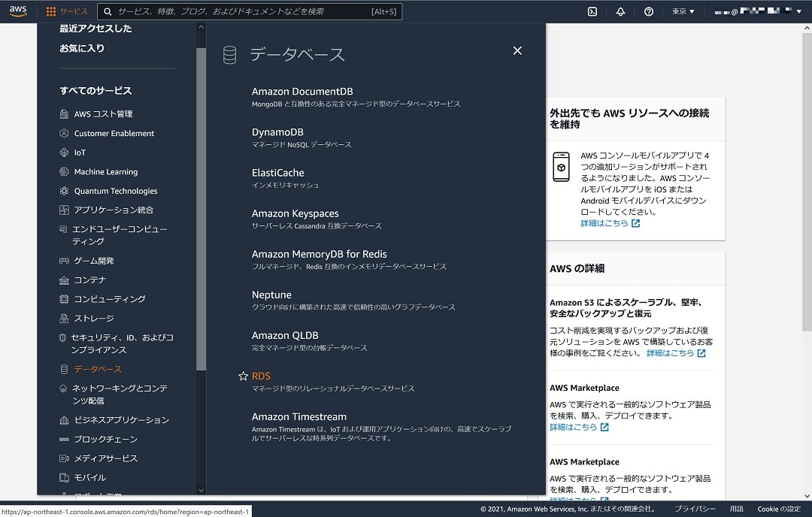812x517 pixels.
Task: Click the AWS コスト管理 category icon
Action: tap(64, 114)
